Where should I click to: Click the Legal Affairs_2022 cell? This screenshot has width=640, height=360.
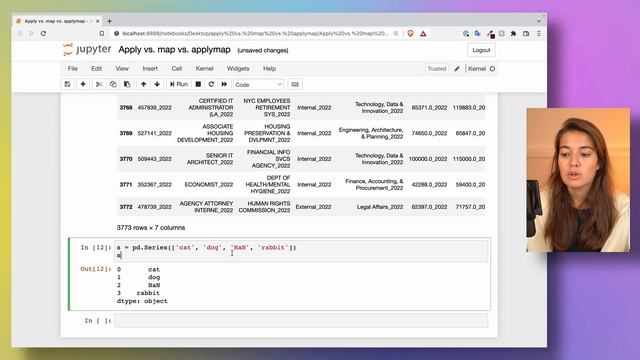380,207
